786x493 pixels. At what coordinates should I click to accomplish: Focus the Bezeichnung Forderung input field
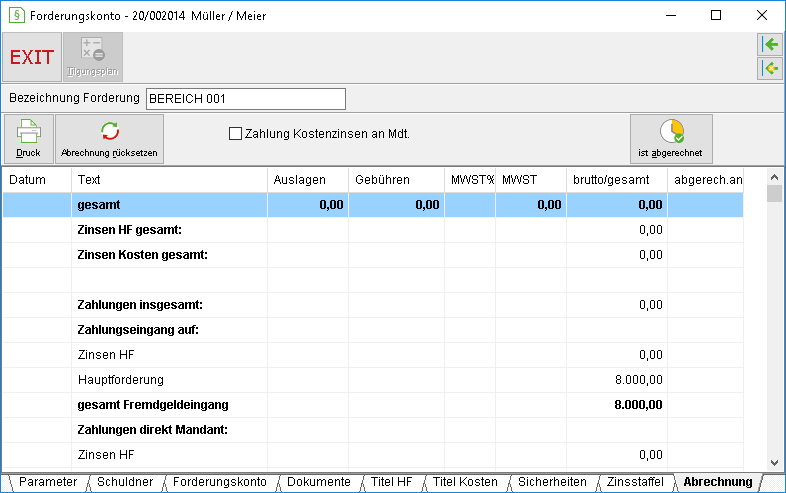click(x=246, y=99)
